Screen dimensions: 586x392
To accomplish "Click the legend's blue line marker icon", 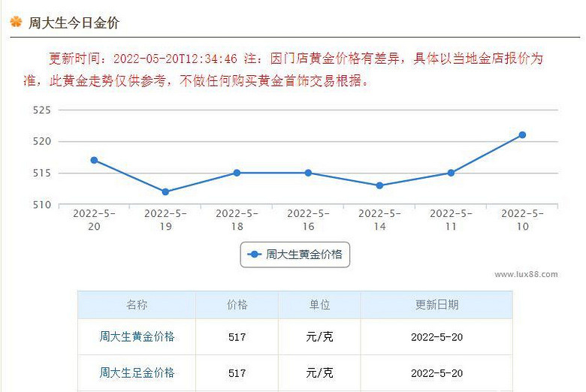I will point(254,255).
